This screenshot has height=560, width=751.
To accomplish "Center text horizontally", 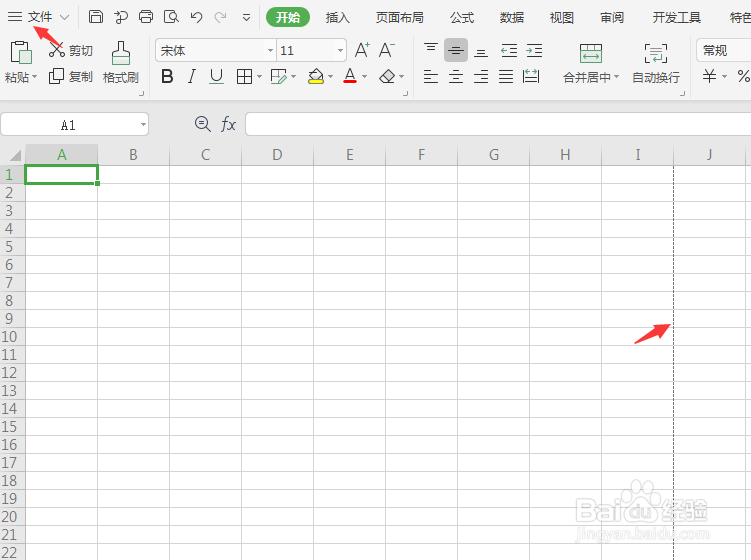I will (456, 76).
